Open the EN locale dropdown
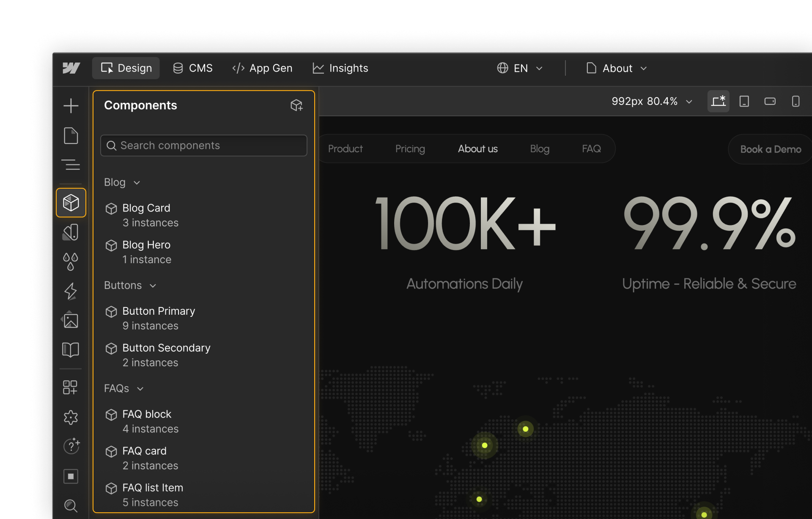 pos(520,68)
